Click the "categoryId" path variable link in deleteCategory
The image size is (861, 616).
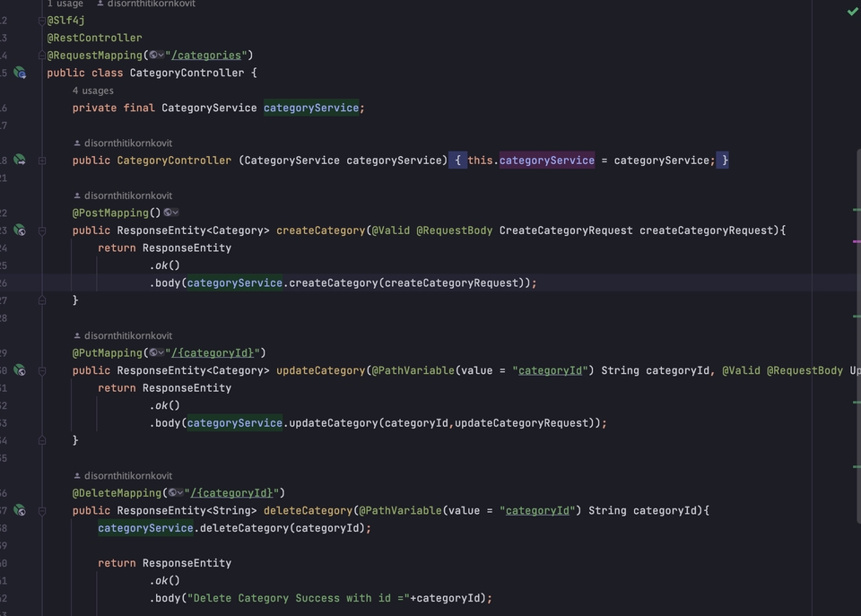tap(537, 510)
